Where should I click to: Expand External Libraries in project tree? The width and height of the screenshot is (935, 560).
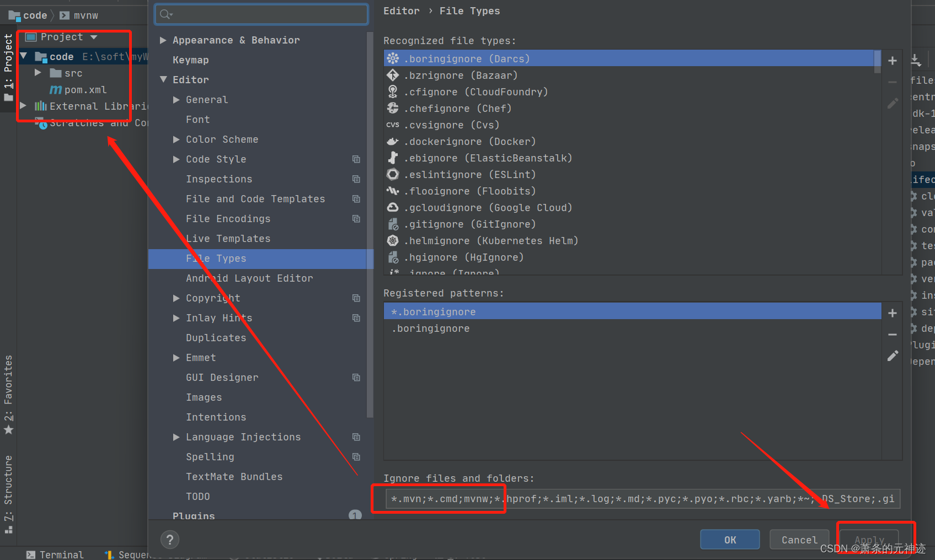[x=23, y=105]
